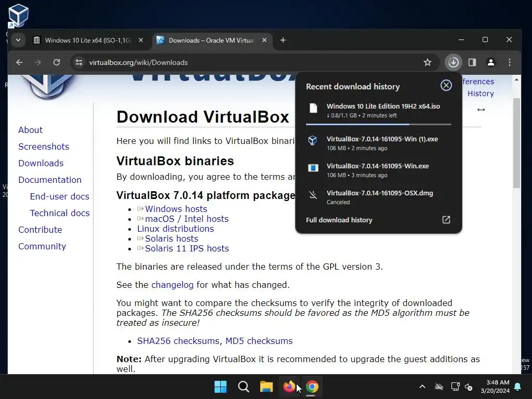Open the Chrome downloads toolbar icon
Image resolution: width=532 pixels, height=399 pixels.
pyautogui.click(x=453, y=62)
